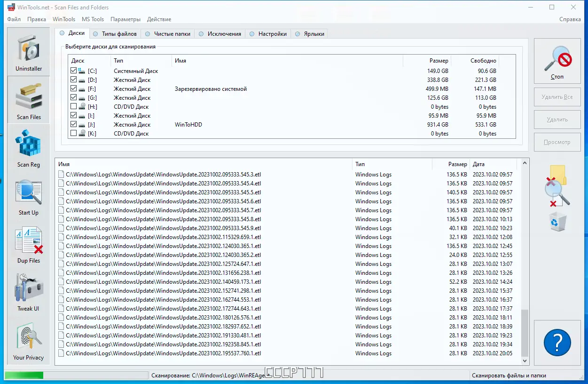Sort results by Тип column header

click(392, 164)
